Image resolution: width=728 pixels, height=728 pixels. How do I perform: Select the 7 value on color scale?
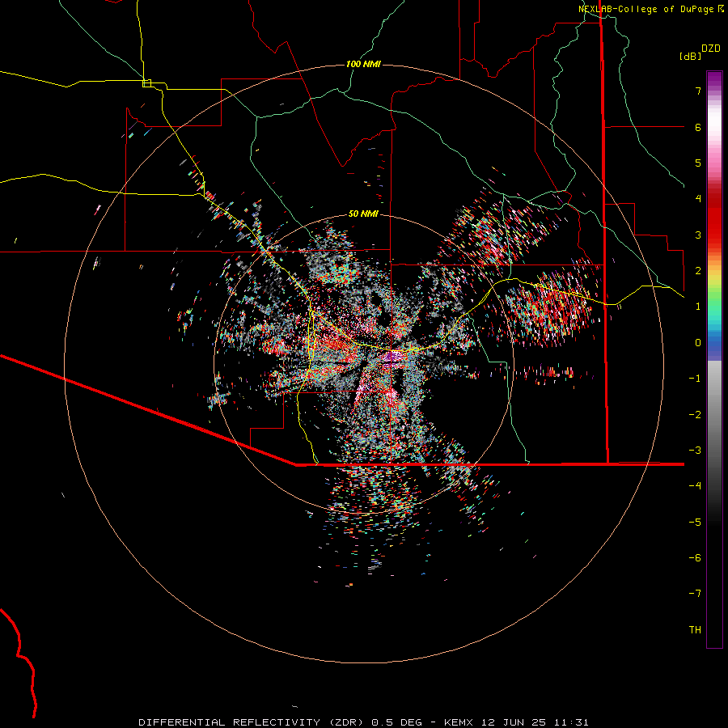pos(698,91)
